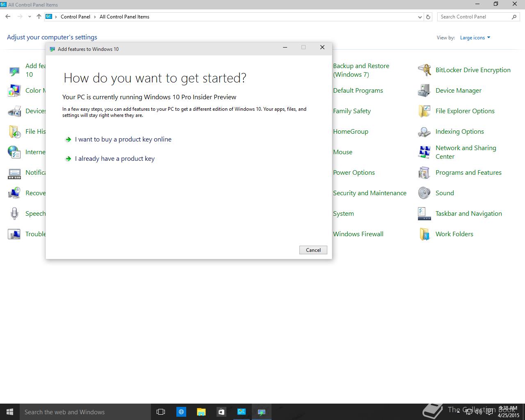This screenshot has height=420, width=525.
Task: Click the Internet Options globe icon
Action: (14, 152)
